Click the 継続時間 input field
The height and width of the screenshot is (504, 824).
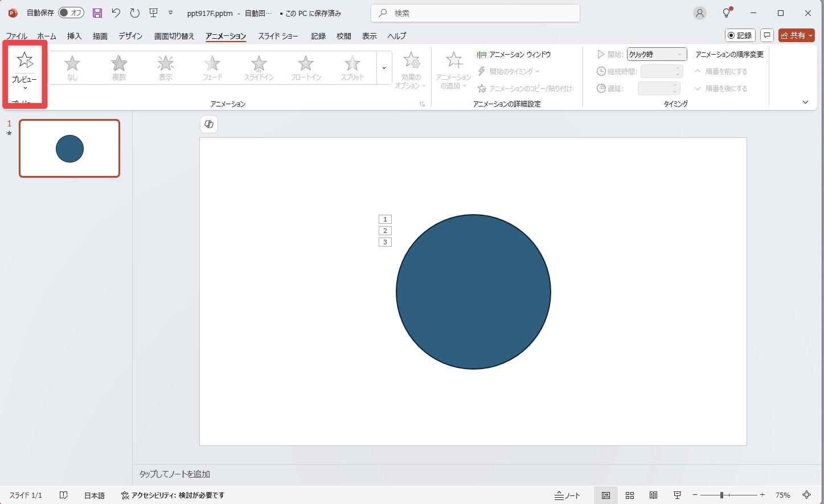point(661,72)
